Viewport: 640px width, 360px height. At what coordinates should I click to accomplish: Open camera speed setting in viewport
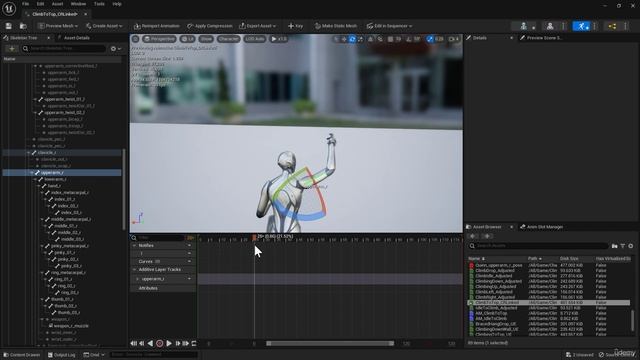tap(453, 39)
